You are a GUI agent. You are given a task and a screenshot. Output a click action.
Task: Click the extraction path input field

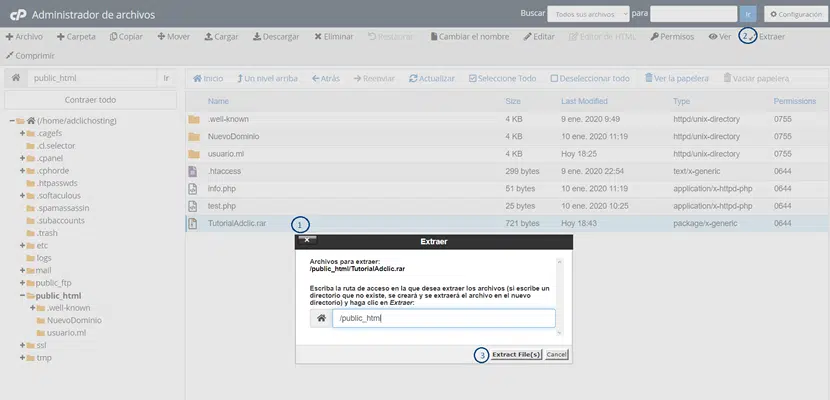pos(443,318)
